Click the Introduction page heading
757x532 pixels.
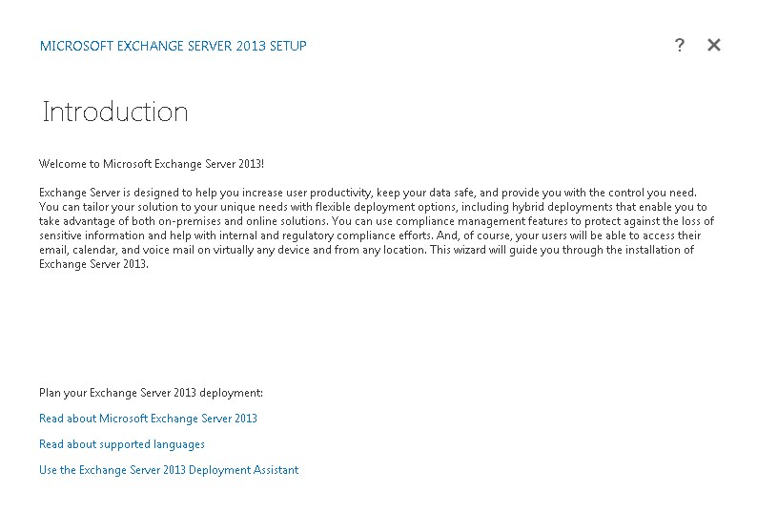pyautogui.click(x=115, y=112)
